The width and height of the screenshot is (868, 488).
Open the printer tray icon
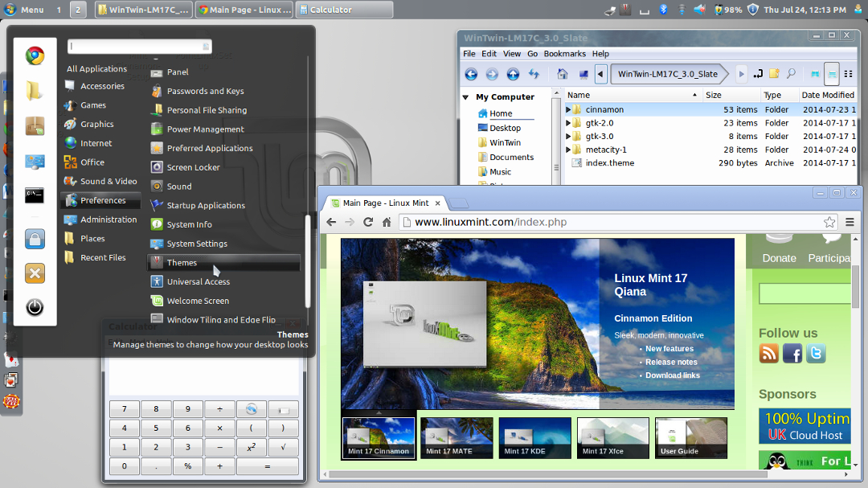click(x=610, y=10)
